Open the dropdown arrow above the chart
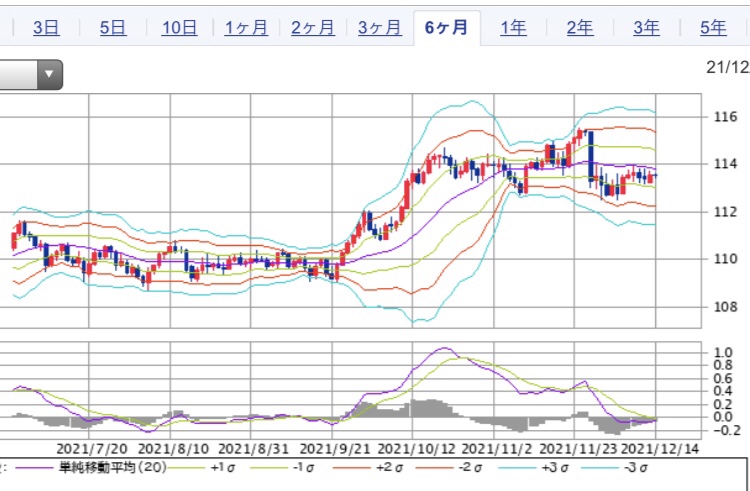This screenshot has width=750, height=491. pyautogui.click(x=49, y=75)
